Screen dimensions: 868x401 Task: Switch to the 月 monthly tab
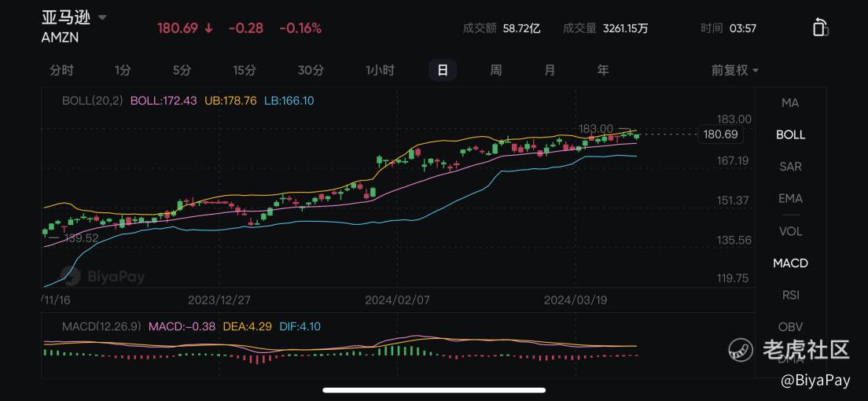pos(549,70)
